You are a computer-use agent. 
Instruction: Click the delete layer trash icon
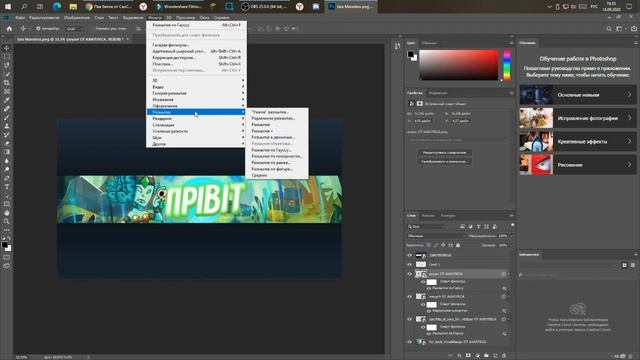click(x=504, y=356)
